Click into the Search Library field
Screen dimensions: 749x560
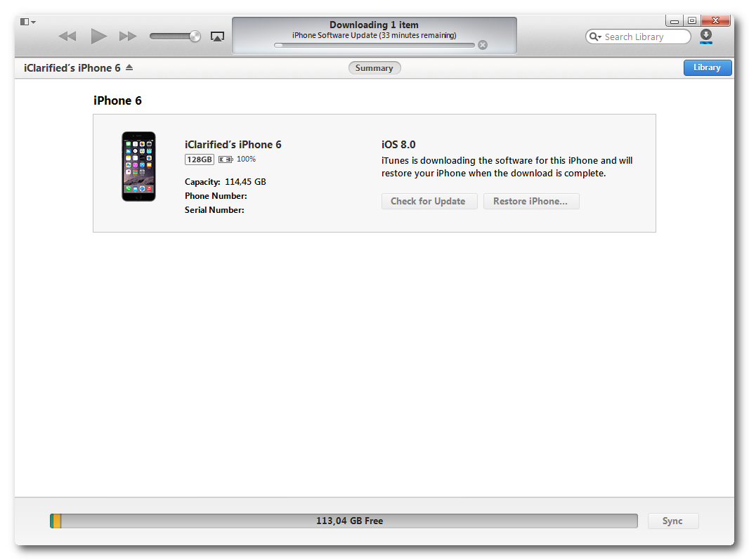pos(638,37)
